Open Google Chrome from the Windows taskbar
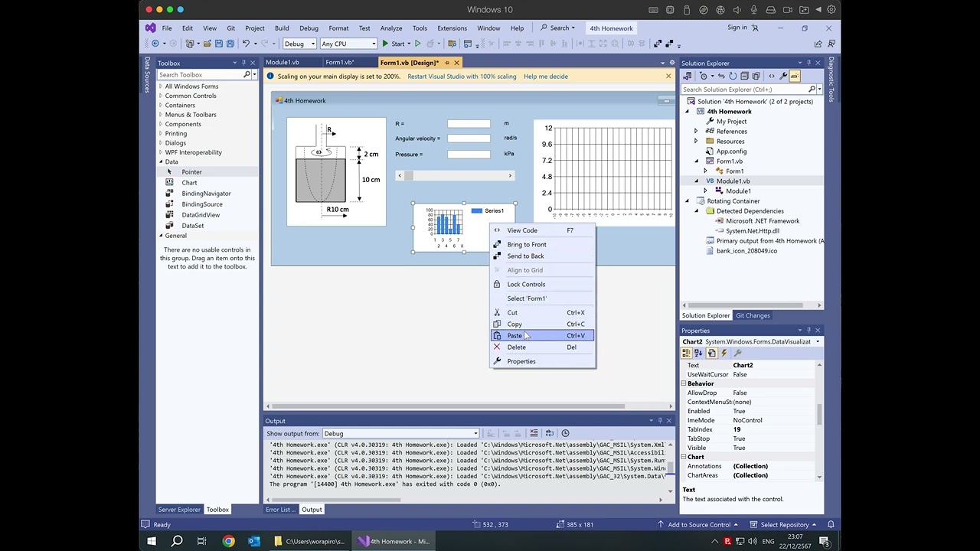980x551 pixels. [x=228, y=541]
